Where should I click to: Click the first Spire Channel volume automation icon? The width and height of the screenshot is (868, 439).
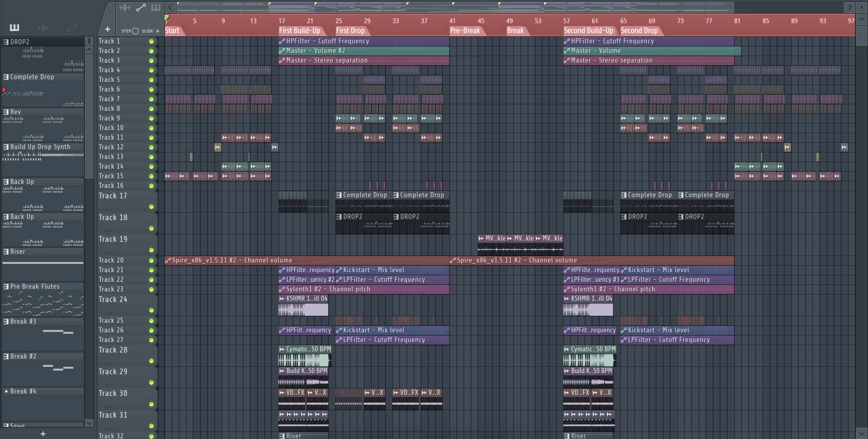point(168,260)
